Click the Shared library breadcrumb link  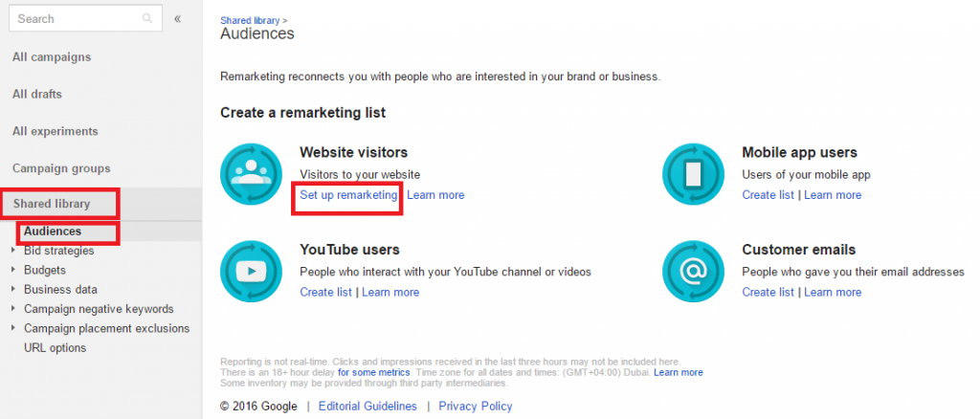[250, 21]
